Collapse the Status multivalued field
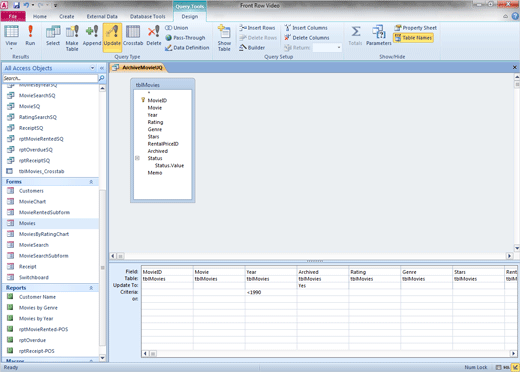520x372 pixels. 137,158
